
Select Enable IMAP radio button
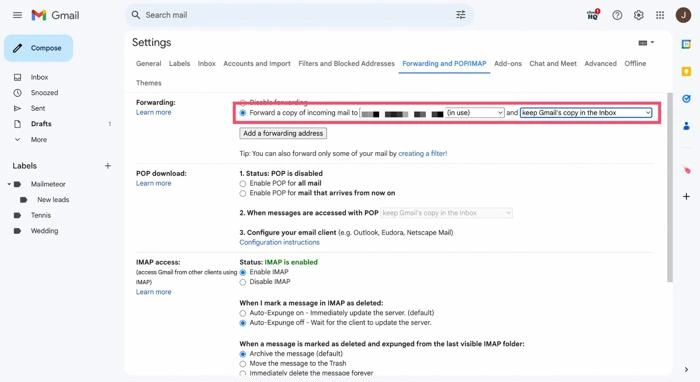pos(243,272)
